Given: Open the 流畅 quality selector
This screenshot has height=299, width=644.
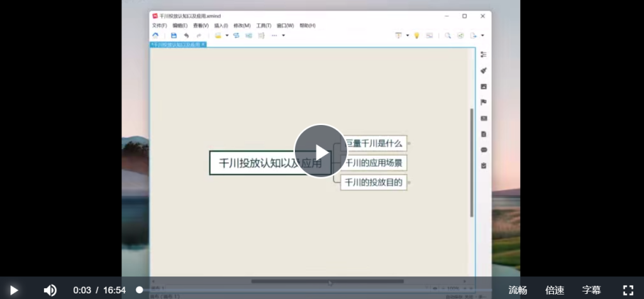Looking at the screenshot, I should coord(518,290).
